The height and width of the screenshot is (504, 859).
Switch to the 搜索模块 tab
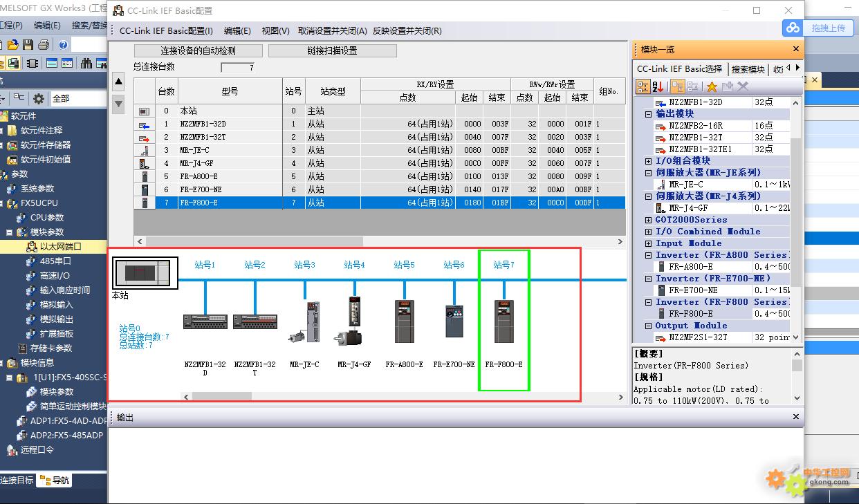click(x=748, y=69)
